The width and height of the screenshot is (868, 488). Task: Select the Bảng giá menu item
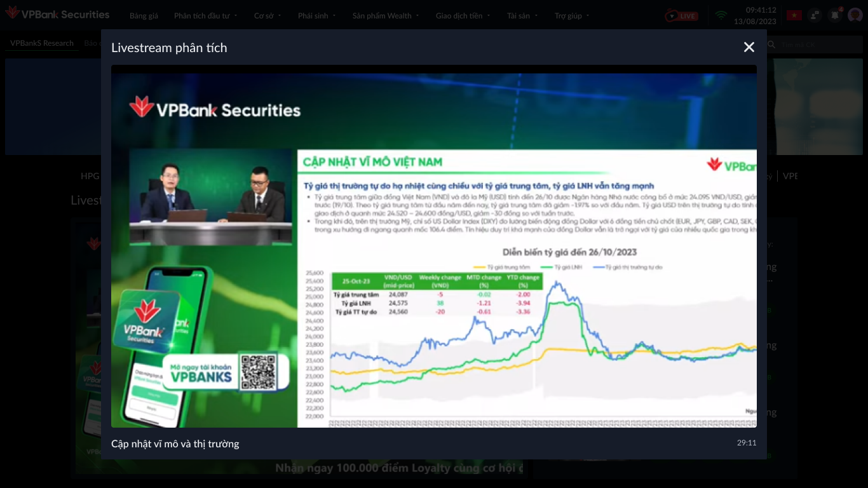pos(144,16)
